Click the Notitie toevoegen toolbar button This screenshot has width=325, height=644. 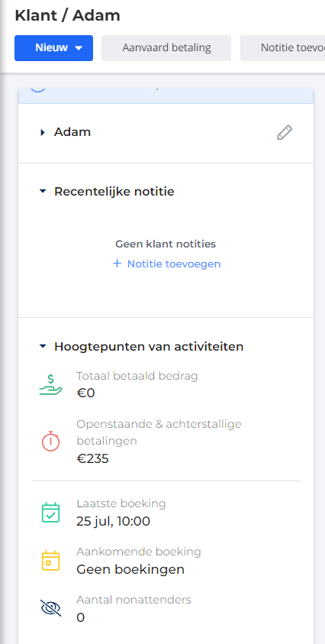283,48
